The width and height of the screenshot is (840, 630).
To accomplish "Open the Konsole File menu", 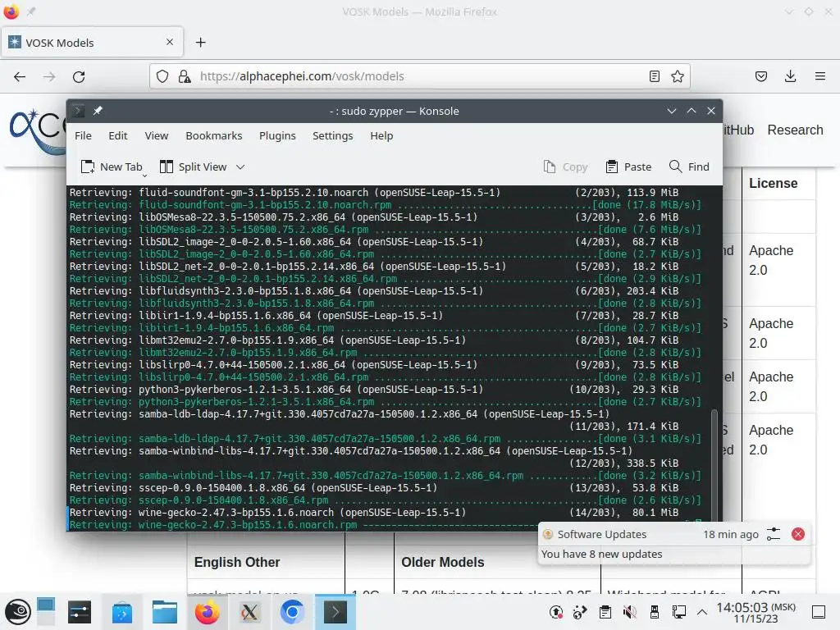I will [x=83, y=136].
